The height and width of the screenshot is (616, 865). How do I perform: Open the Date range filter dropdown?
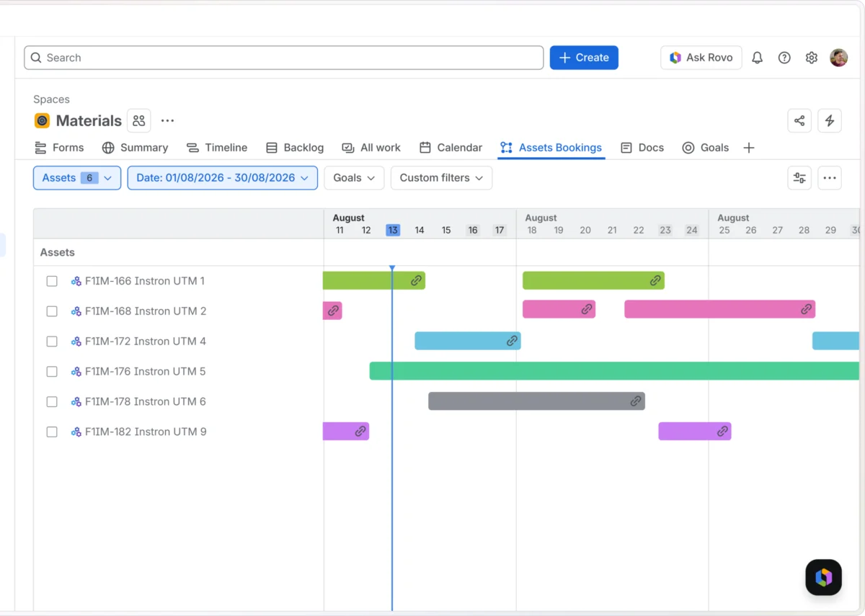(223, 178)
